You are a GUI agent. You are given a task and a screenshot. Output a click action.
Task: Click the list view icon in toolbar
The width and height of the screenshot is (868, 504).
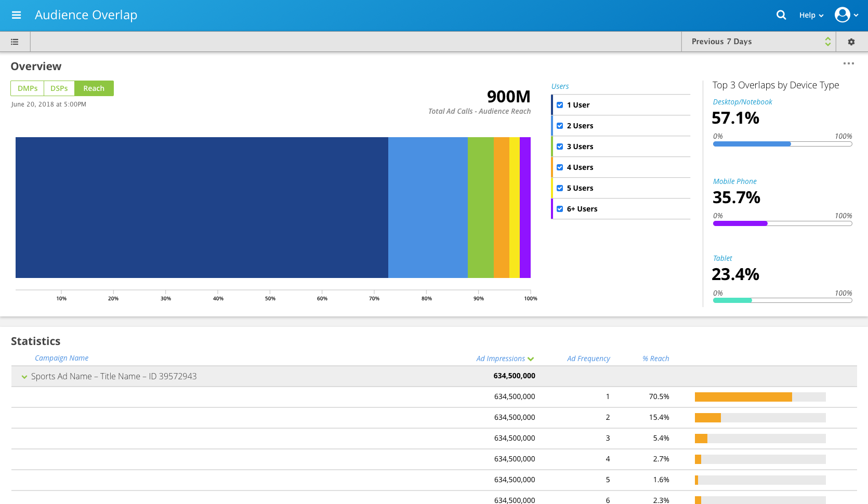click(15, 42)
